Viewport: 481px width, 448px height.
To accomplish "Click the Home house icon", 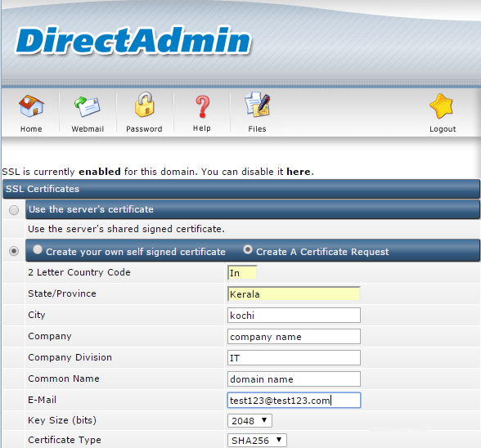I will [x=31, y=105].
